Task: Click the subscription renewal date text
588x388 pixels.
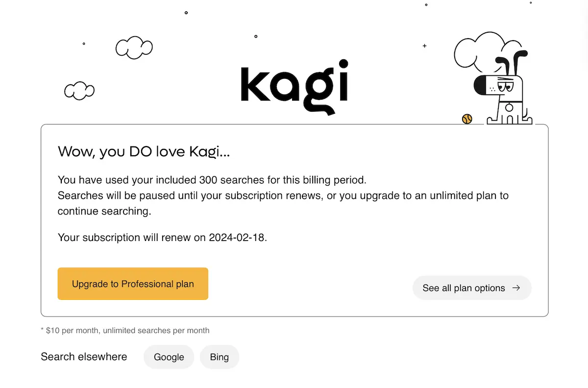Action: [162, 238]
